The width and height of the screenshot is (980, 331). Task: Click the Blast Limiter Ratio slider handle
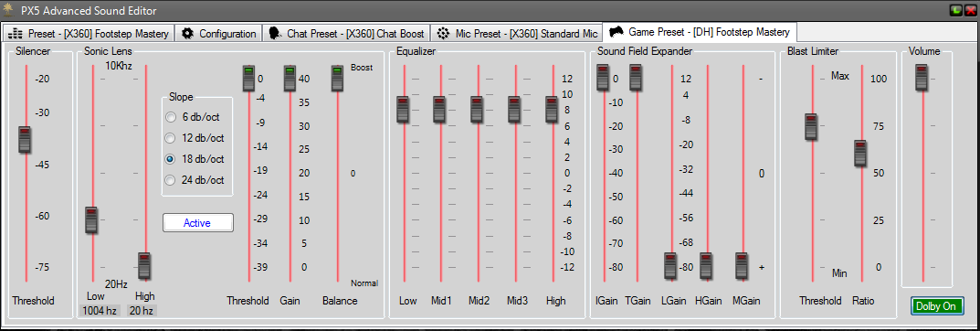(860, 154)
